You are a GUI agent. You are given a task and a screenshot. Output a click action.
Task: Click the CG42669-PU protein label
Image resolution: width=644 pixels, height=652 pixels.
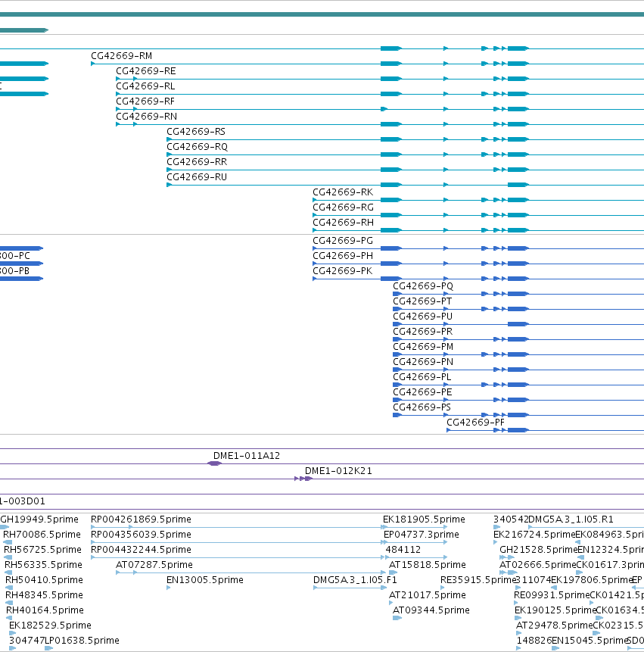[x=422, y=317]
